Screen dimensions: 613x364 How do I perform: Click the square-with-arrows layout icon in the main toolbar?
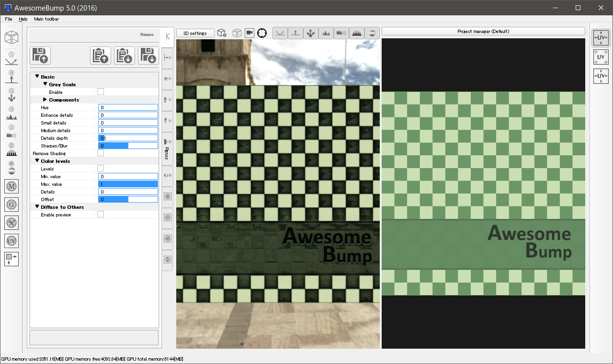11,259
